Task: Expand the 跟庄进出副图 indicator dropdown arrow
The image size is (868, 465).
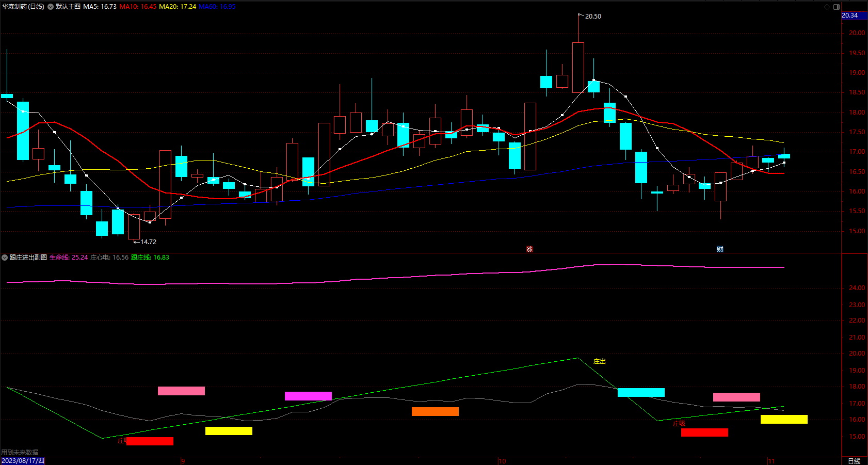Action: 5,258
